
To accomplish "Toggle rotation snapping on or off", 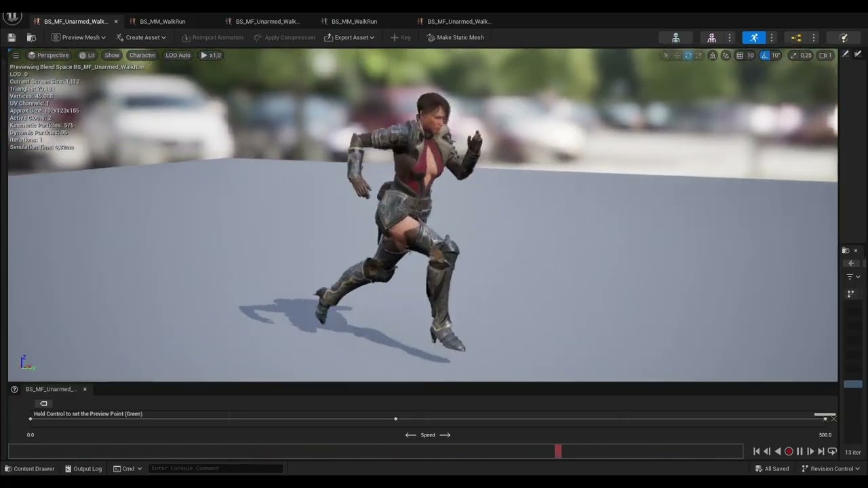I will tap(765, 56).
